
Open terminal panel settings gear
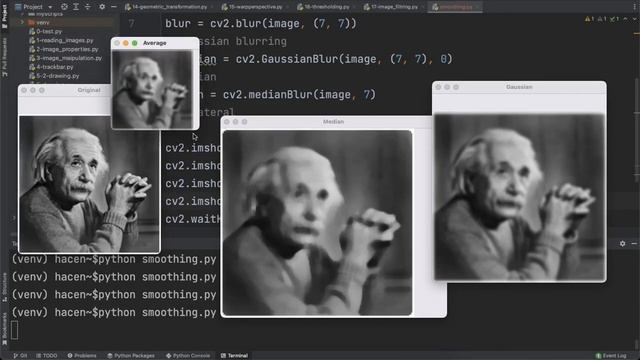[622, 243]
